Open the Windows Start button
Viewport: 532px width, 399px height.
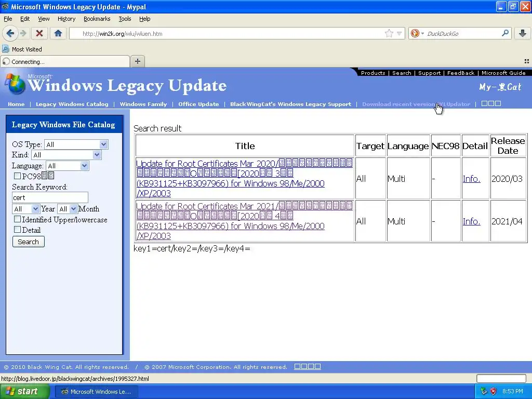[x=24, y=392]
